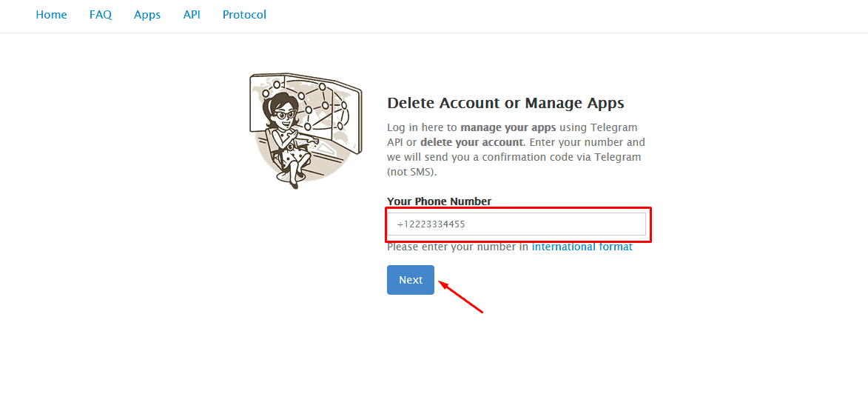Open the Apps navigation link

(147, 15)
